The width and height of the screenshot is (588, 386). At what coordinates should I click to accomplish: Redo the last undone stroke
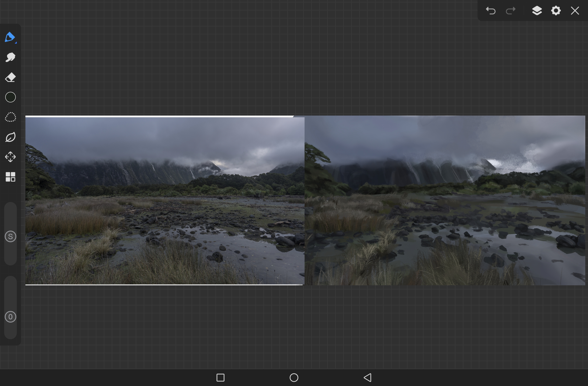coord(511,11)
